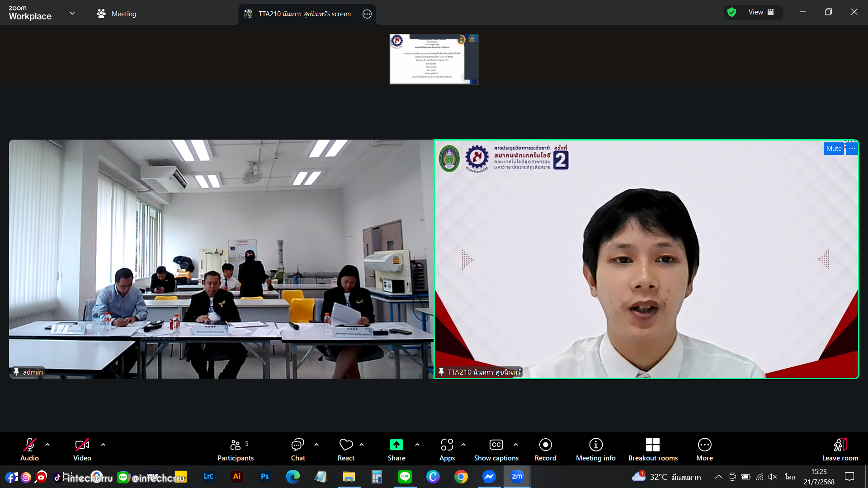
Task: Open Meeting info
Action: [x=595, y=450]
